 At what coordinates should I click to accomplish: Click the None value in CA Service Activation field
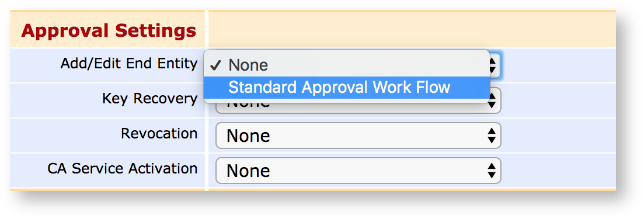click(x=248, y=171)
